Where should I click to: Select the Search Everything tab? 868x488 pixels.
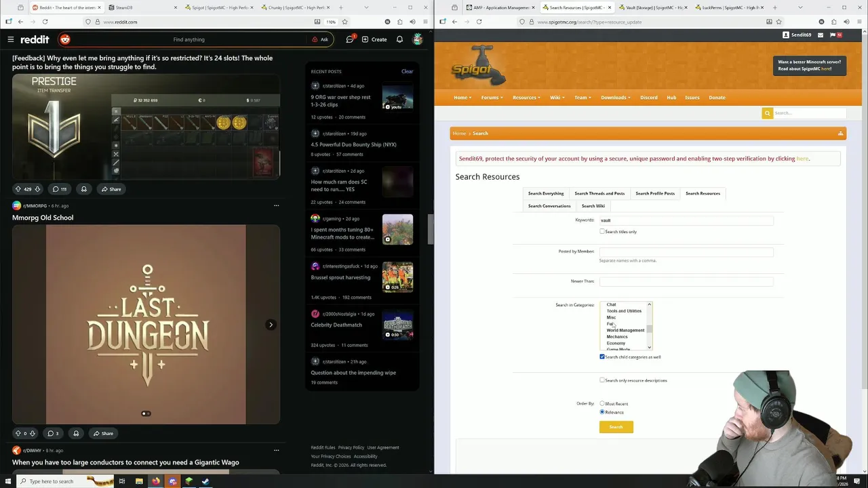pyautogui.click(x=546, y=194)
